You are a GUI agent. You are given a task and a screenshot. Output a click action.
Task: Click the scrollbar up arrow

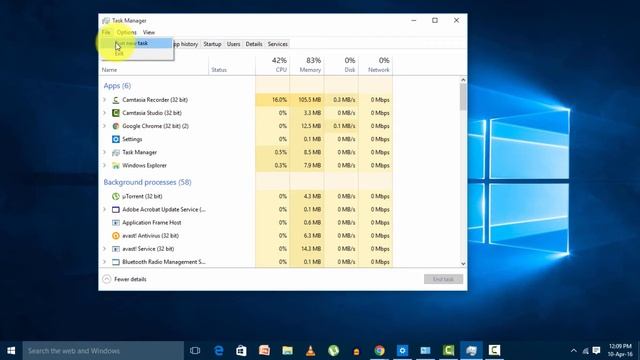463,80
